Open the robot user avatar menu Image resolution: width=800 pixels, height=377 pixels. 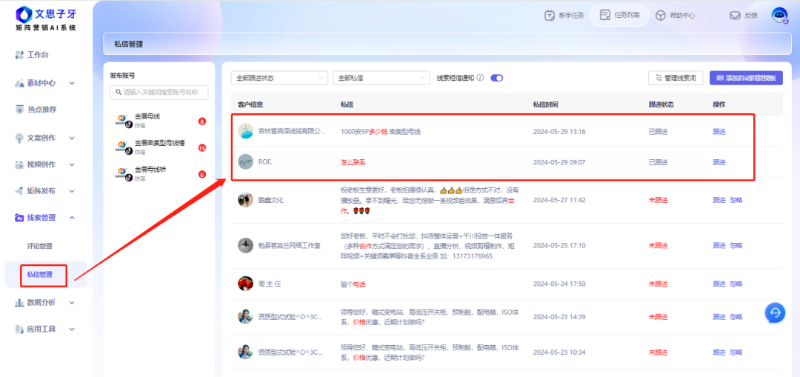click(x=779, y=16)
